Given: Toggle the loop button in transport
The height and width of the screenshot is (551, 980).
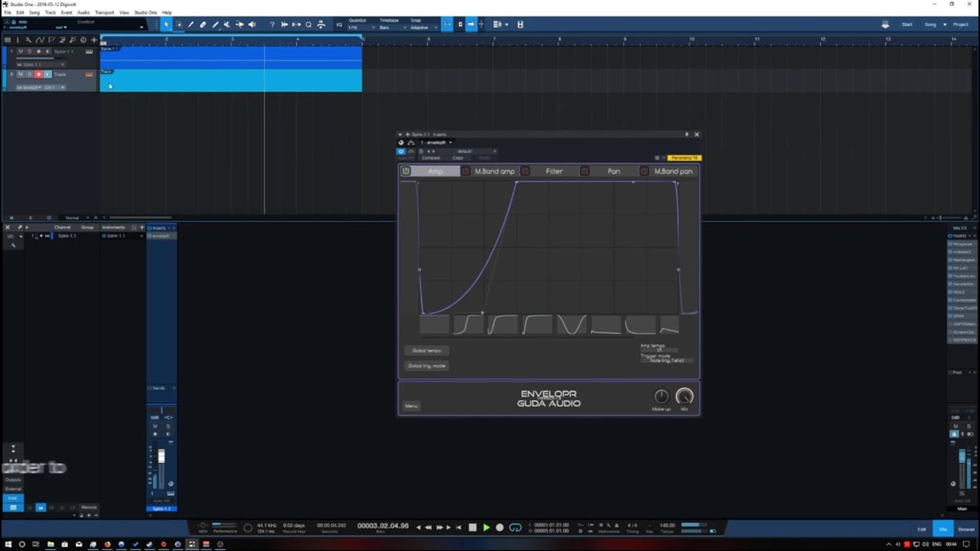Looking at the screenshot, I should [515, 527].
